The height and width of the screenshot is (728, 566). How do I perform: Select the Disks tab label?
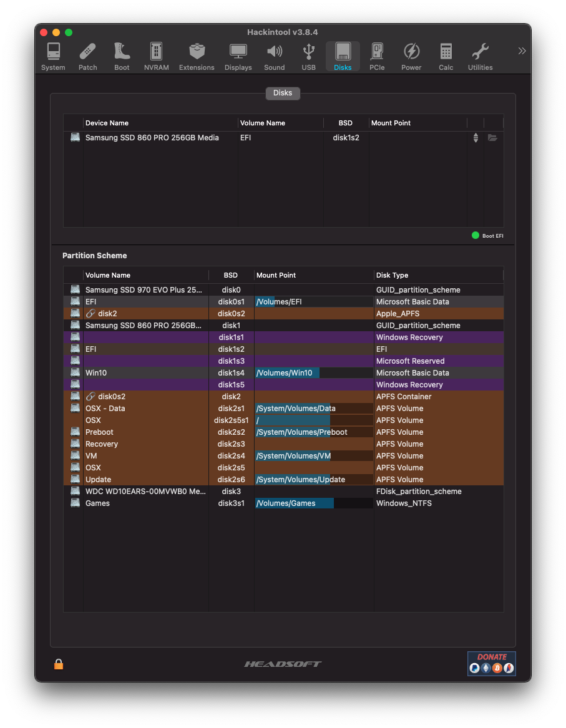[x=283, y=93]
